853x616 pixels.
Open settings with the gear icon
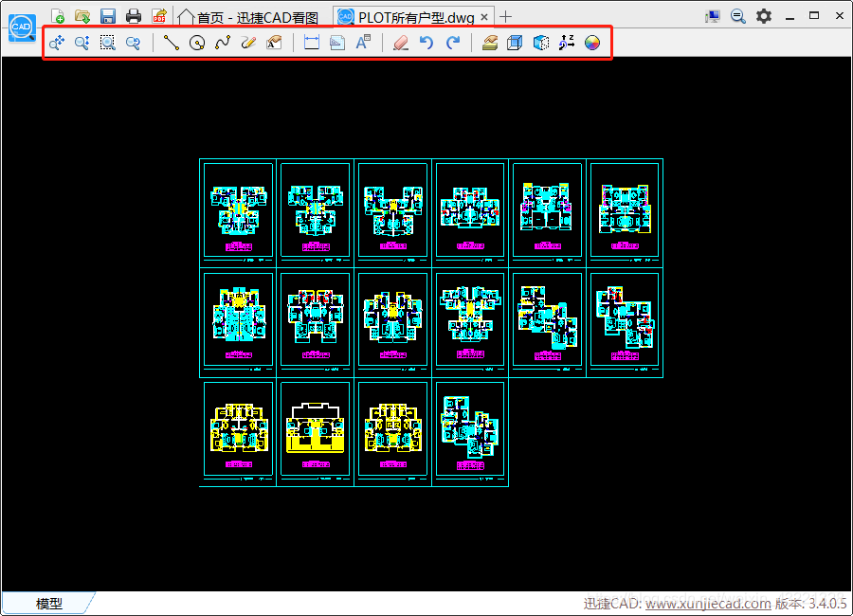764,16
